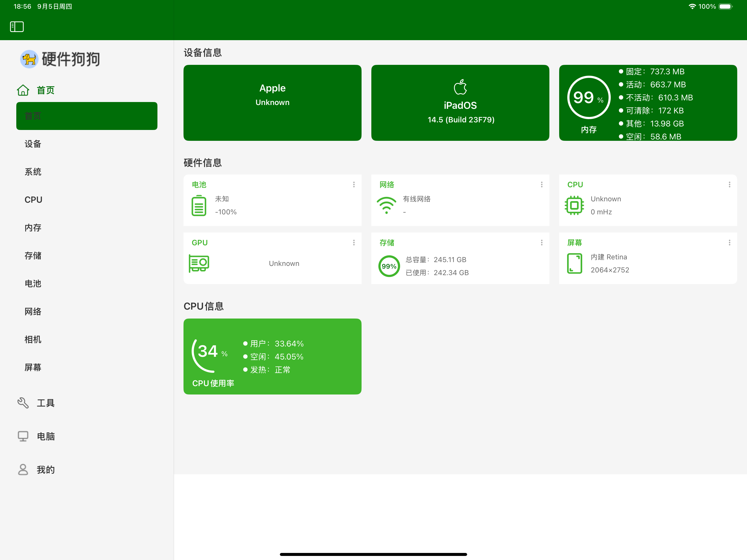This screenshot has height=560, width=747.
Task: Select 设备 in the sidebar
Action: (87, 144)
